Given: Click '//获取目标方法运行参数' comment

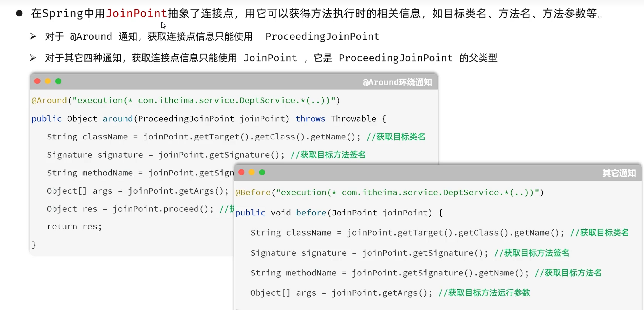Looking at the screenshot, I should pos(484,293).
